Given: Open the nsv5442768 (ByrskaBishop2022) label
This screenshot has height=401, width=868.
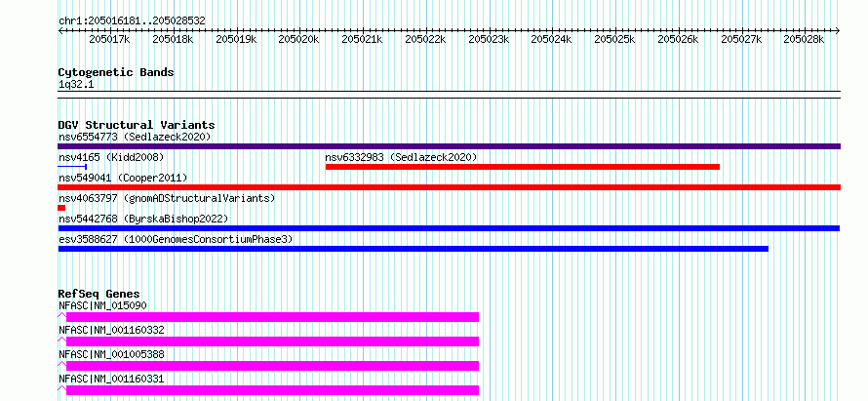Looking at the screenshot, I should (x=143, y=219).
